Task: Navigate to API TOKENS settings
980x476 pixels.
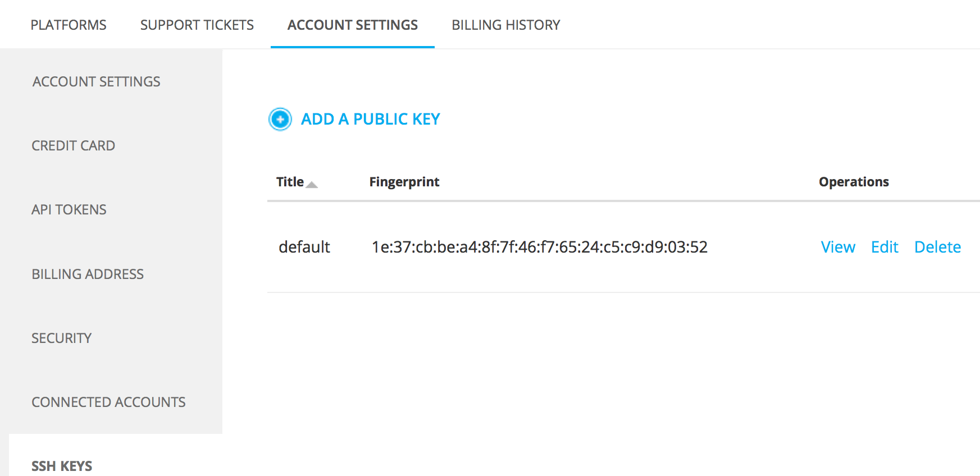Action: [x=69, y=209]
